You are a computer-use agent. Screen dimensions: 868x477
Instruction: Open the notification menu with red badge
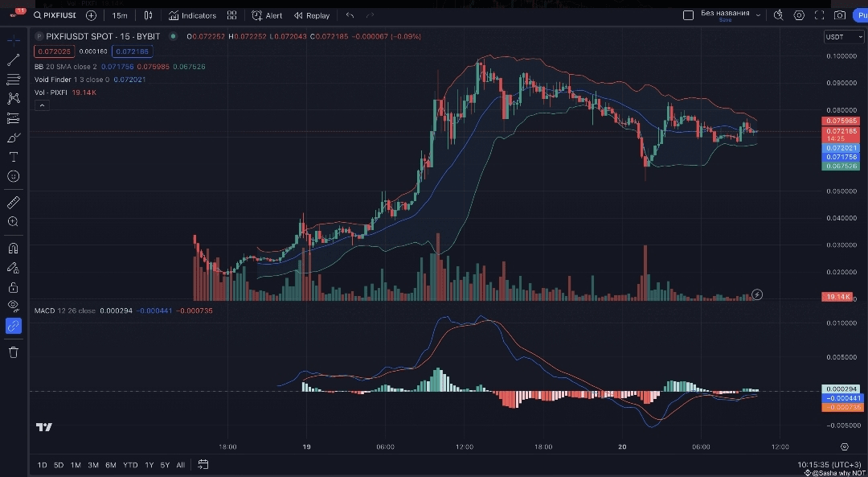click(17, 14)
